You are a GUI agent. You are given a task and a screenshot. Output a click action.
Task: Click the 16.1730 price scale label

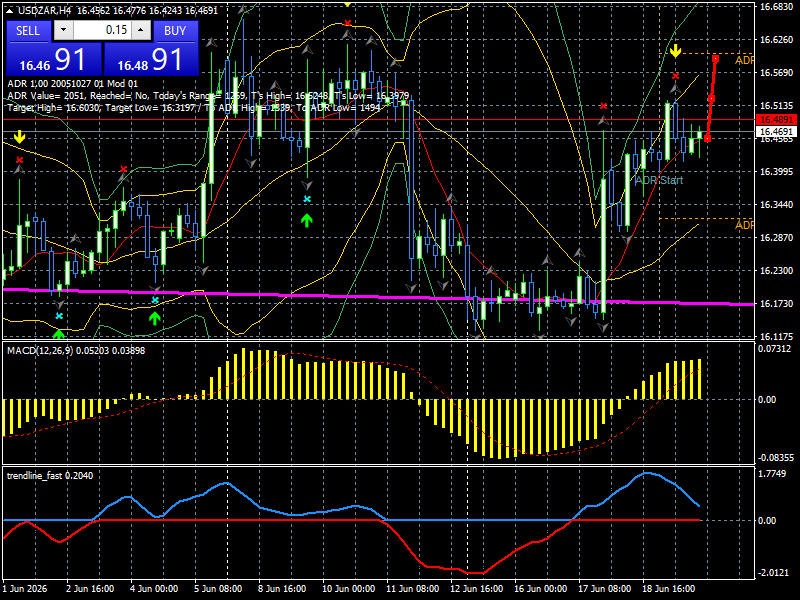pyautogui.click(x=776, y=304)
